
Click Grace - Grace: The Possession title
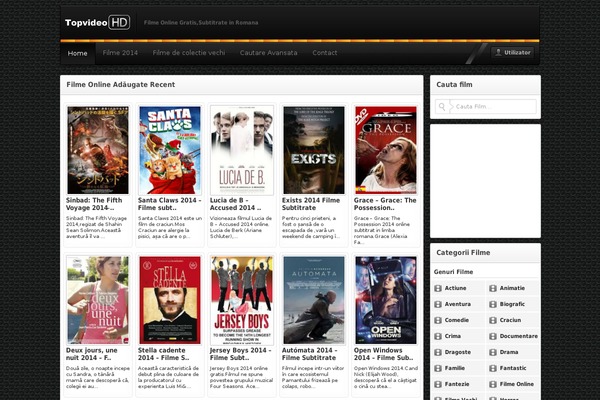[x=385, y=204]
